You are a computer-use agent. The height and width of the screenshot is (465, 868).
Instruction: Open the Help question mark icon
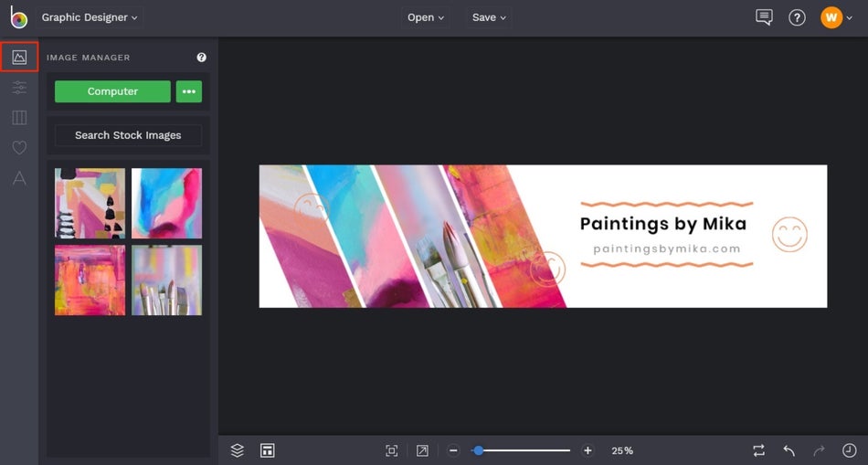tap(797, 17)
